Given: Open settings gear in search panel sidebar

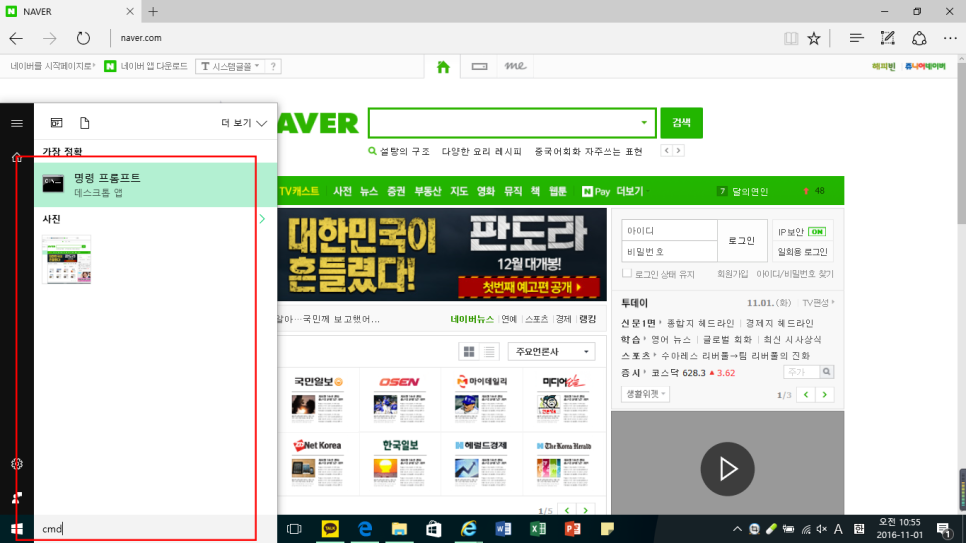Looking at the screenshot, I should pyautogui.click(x=17, y=463).
